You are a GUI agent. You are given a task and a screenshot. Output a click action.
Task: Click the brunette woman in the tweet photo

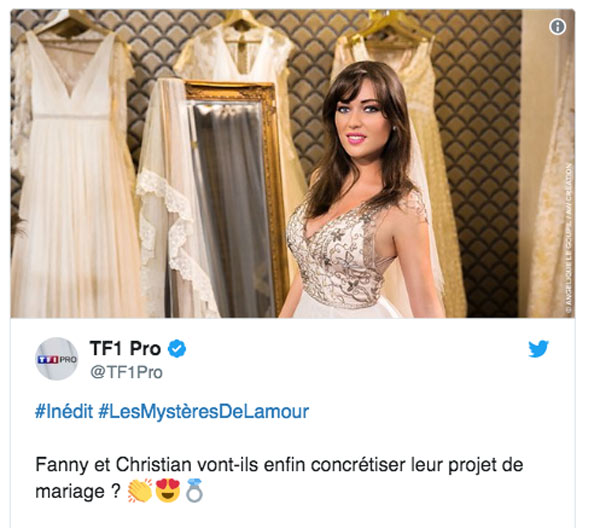click(x=360, y=191)
